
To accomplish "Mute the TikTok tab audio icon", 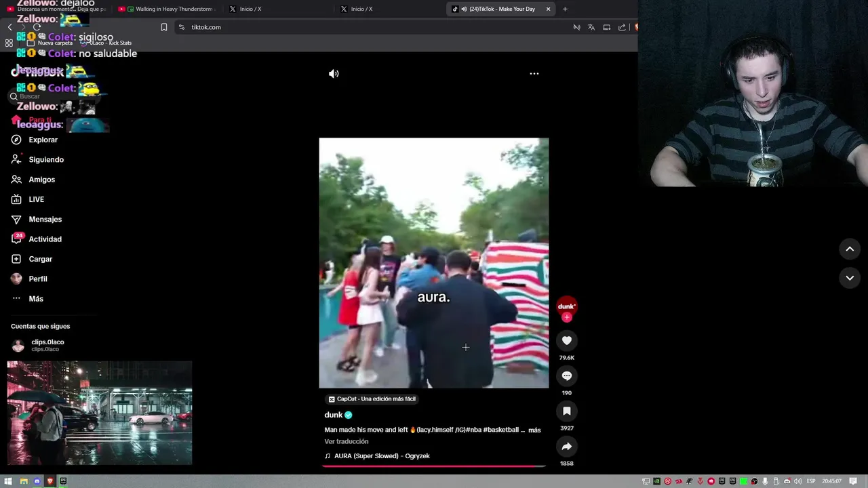I will pos(464,9).
